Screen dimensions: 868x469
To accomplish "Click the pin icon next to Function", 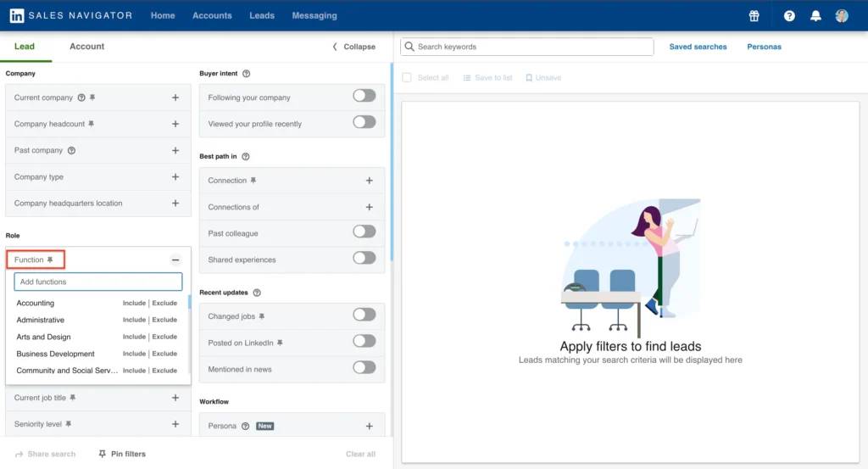I will (50, 260).
